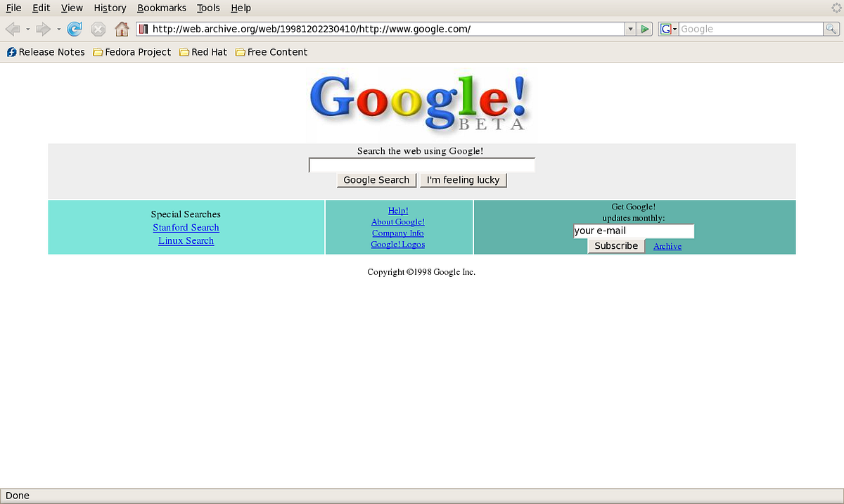Click the Fedora Project bookmark folder icon

point(97,51)
